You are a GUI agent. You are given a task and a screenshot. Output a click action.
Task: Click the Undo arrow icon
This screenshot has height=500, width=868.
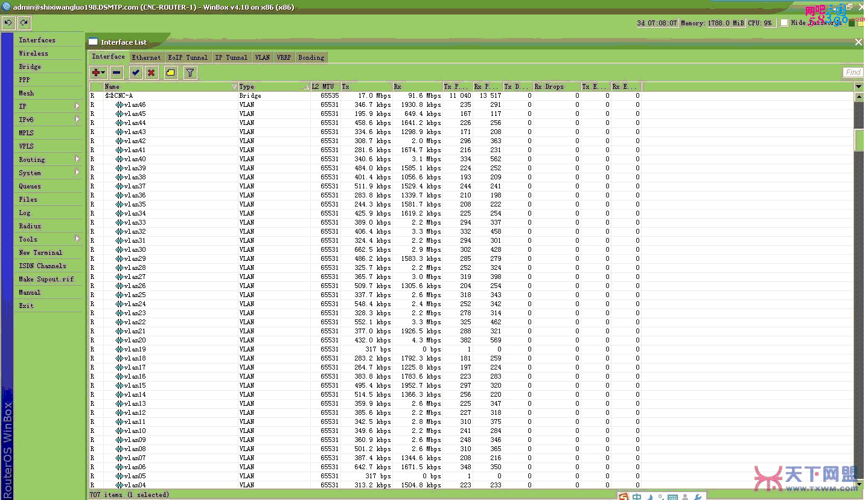[8, 23]
